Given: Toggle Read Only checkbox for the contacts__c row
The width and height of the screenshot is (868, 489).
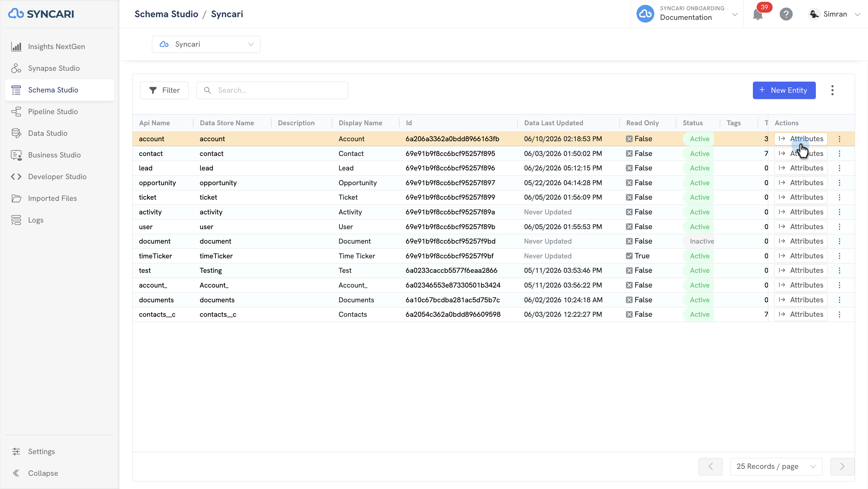Looking at the screenshot, I should tap(629, 314).
